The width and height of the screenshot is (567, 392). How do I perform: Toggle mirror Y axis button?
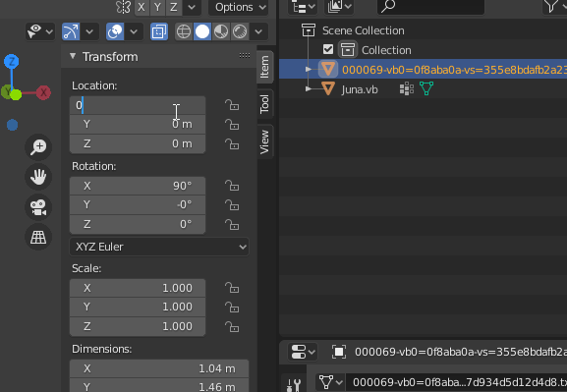pos(157,7)
